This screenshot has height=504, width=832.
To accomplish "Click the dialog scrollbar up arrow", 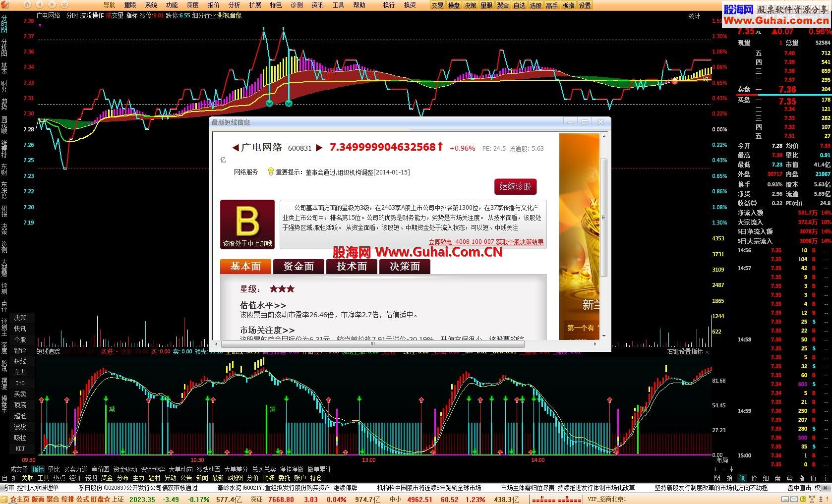I will pyautogui.click(x=603, y=136).
